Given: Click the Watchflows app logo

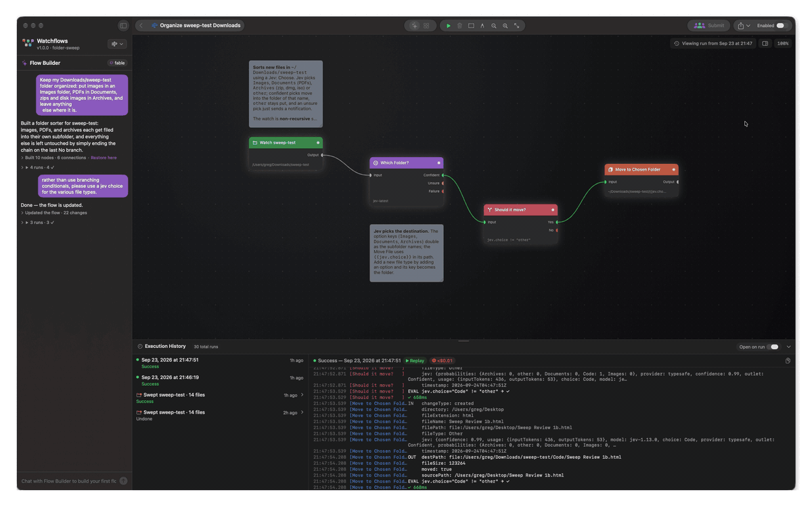Looking at the screenshot, I should 28,43.
